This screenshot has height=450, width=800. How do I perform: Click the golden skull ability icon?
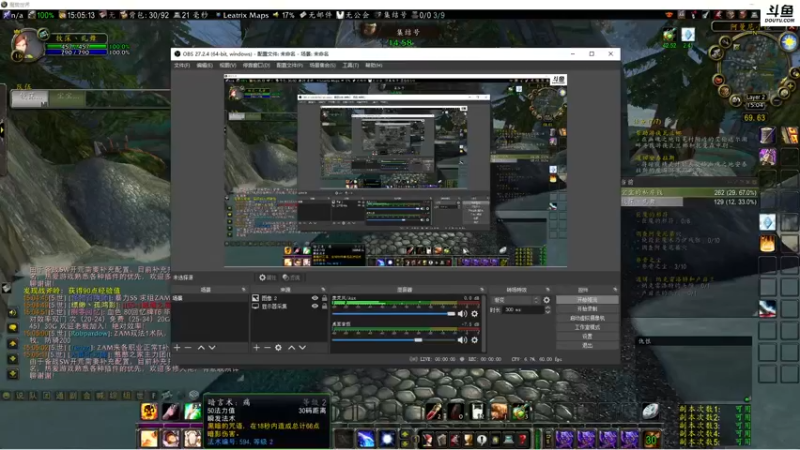[x=149, y=412]
